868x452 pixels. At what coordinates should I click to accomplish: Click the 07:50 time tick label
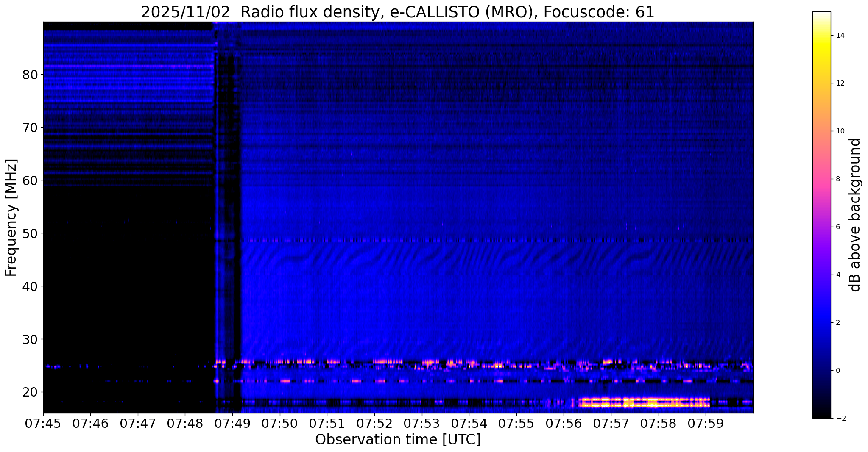[x=279, y=423]
